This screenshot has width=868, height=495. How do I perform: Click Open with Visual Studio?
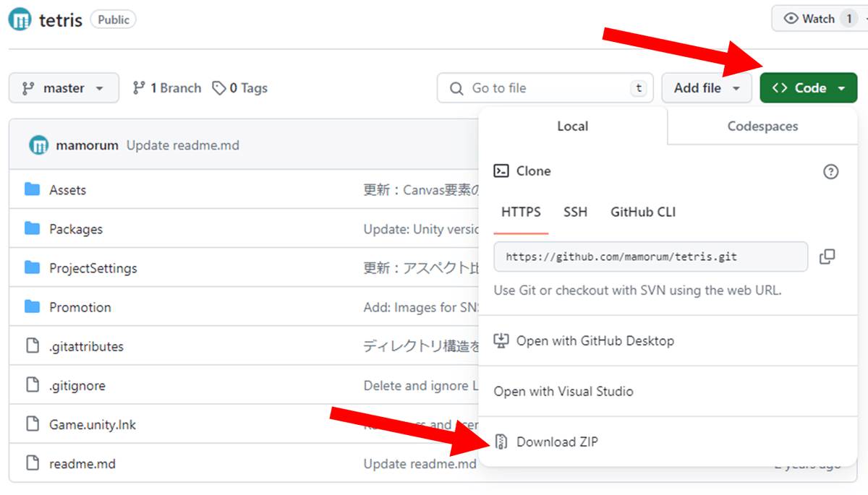[x=563, y=392]
